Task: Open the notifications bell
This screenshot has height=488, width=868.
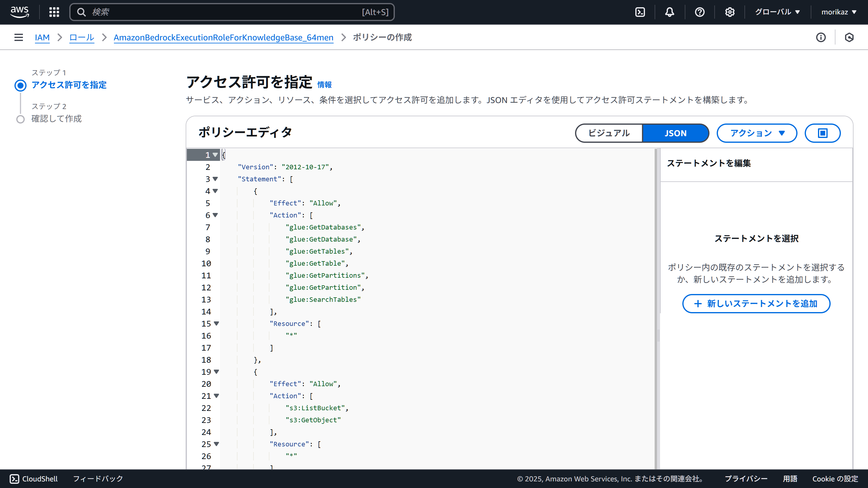Action: point(669,12)
